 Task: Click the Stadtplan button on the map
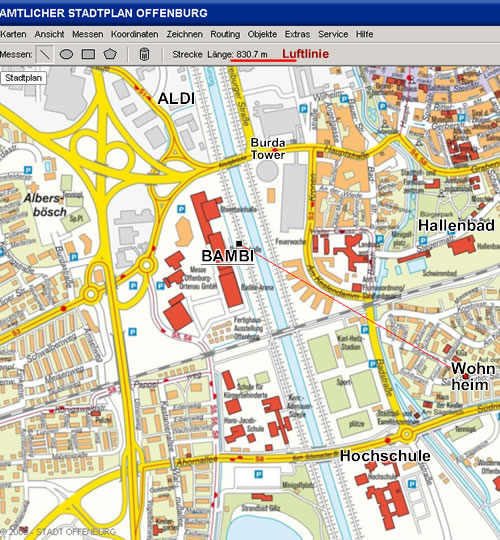pyautogui.click(x=23, y=78)
